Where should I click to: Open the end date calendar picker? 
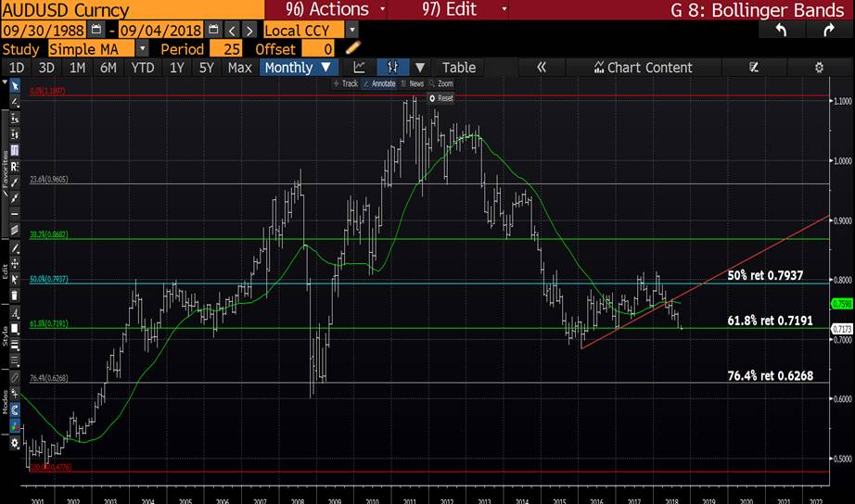point(213,30)
